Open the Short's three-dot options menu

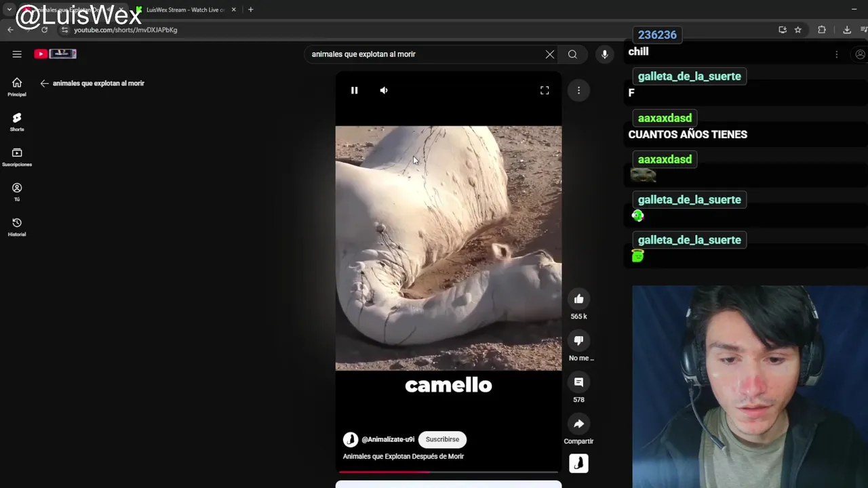click(x=578, y=90)
